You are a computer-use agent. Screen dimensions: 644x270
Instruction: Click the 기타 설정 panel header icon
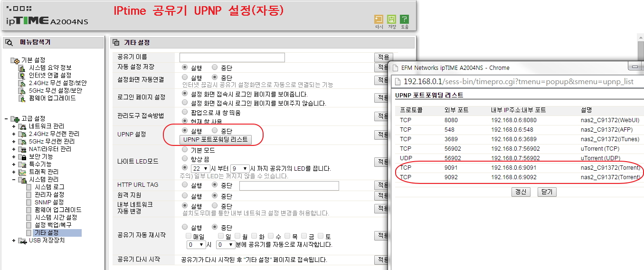point(116,42)
